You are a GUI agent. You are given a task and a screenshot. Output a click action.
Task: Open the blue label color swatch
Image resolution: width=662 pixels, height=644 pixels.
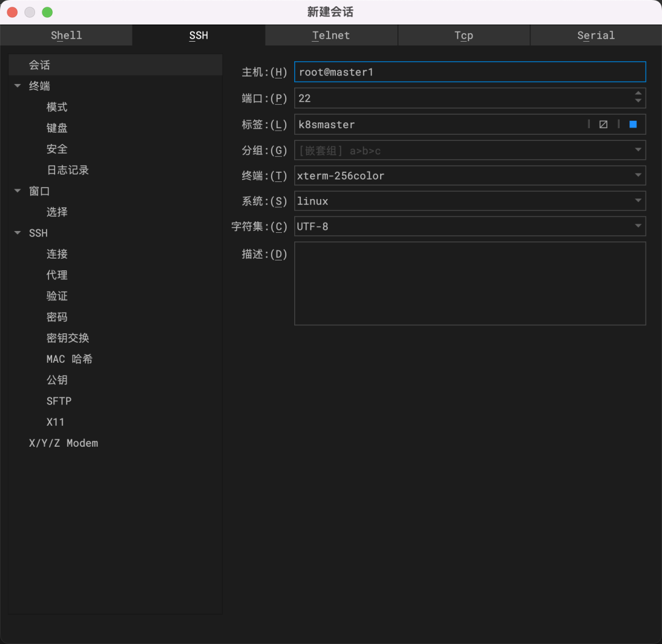tap(633, 124)
